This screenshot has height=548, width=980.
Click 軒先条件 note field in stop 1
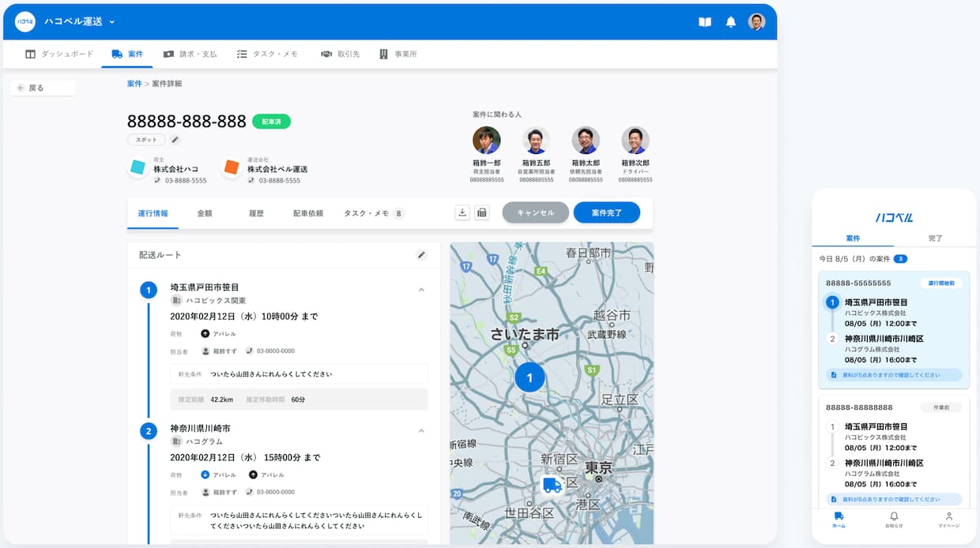(299, 374)
